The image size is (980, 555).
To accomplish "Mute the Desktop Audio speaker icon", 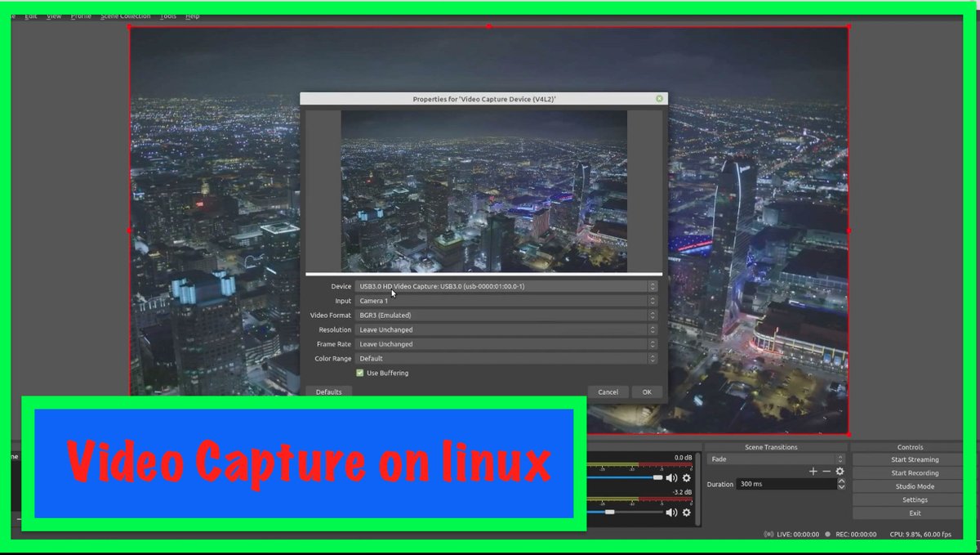I will 670,477.
